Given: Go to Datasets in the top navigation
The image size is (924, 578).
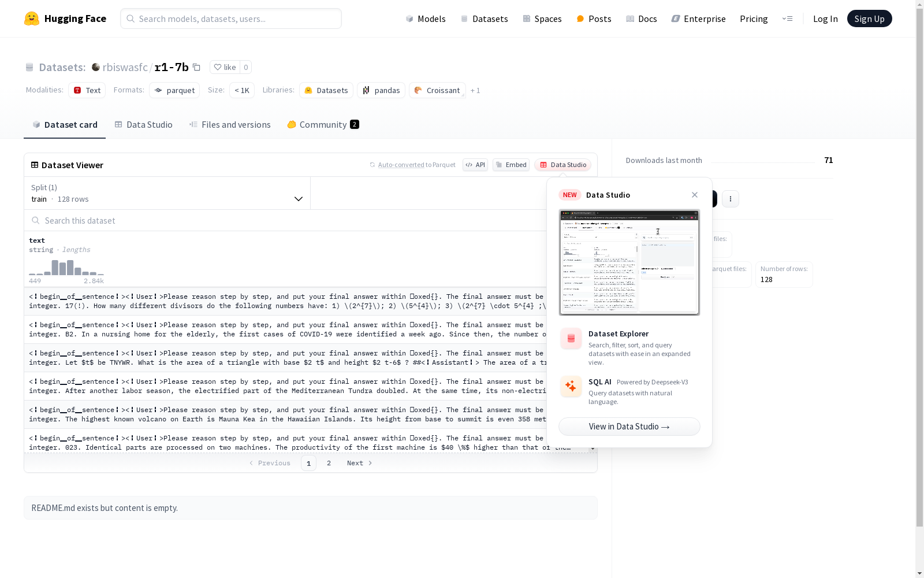Looking at the screenshot, I should click(484, 18).
